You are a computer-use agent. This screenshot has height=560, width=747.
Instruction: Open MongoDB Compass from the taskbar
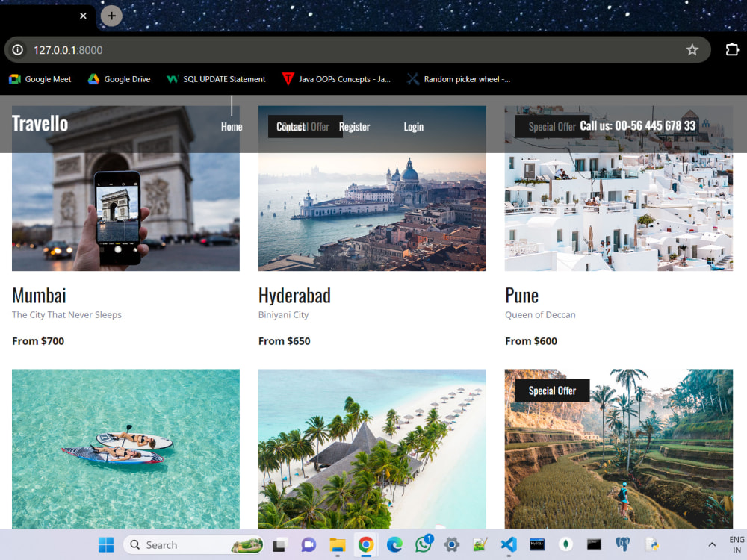tap(565, 544)
